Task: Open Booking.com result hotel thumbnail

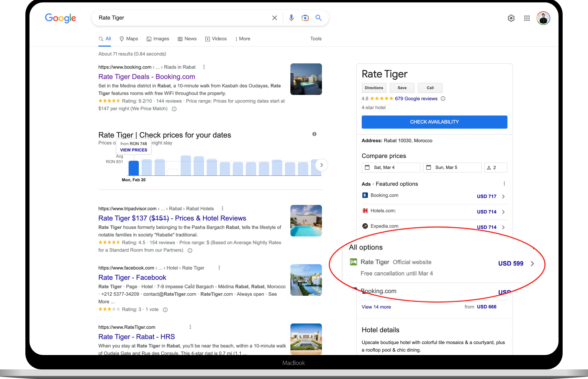Action: pyautogui.click(x=306, y=79)
